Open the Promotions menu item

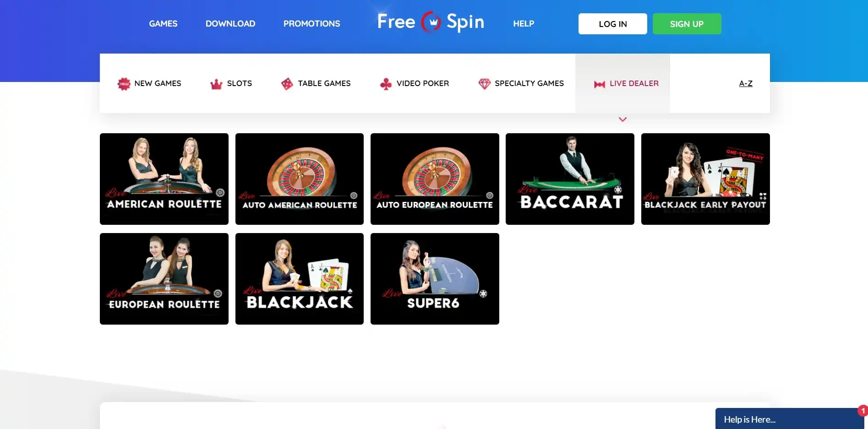[x=311, y=24]
